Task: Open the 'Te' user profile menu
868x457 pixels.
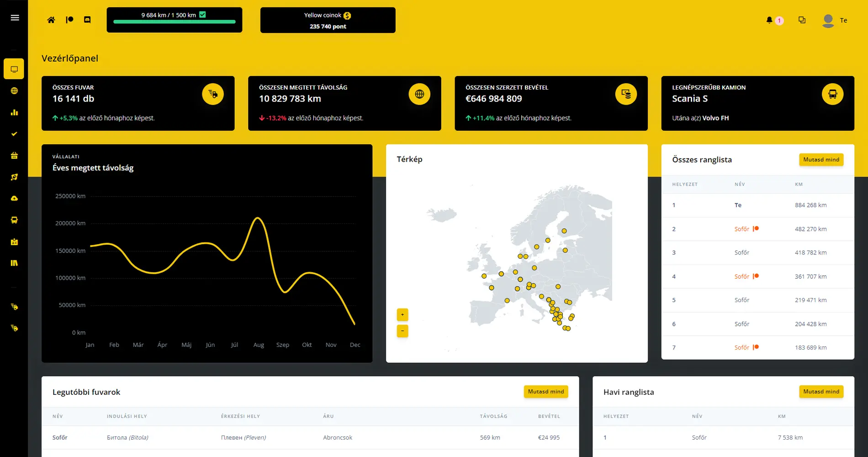Action: [835, 21]
